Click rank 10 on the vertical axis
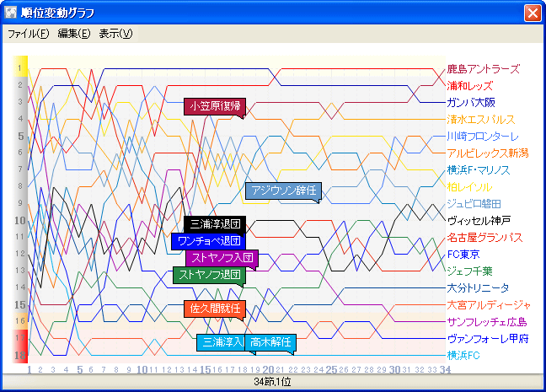The image size is (546, 392). (20, 220)
